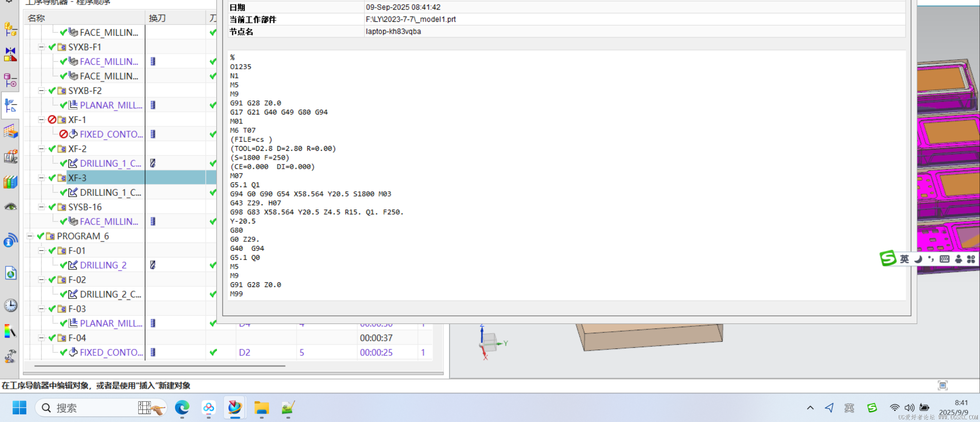
Task: Open the Constraint Navigator sidebar icon
Action: pos(10,54)
